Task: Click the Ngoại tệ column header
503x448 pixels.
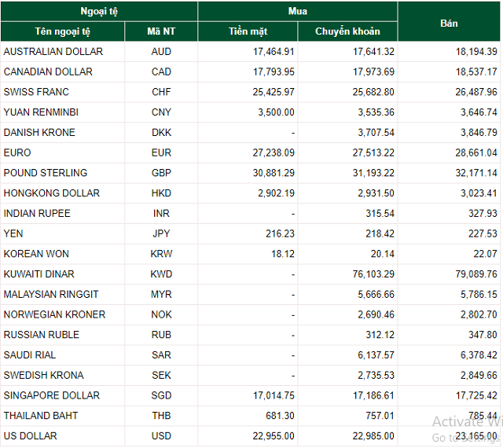Action: (x=99, y=11)
